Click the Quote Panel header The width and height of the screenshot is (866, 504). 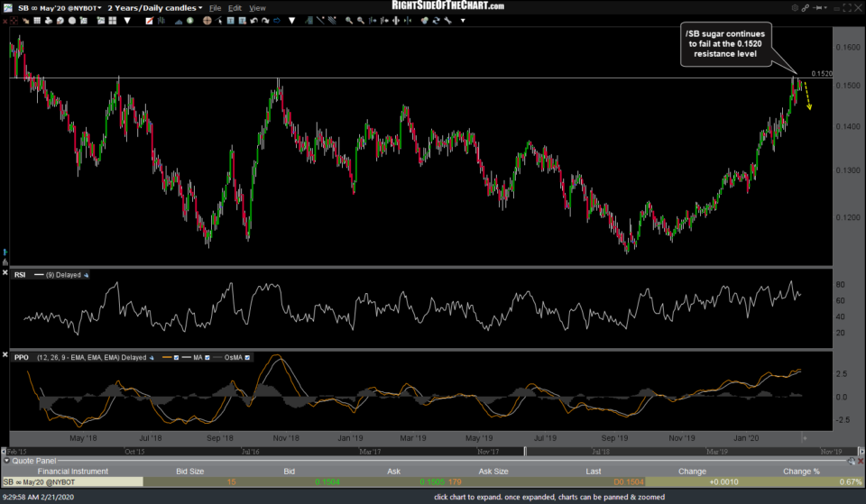click(x=32, y=460)
